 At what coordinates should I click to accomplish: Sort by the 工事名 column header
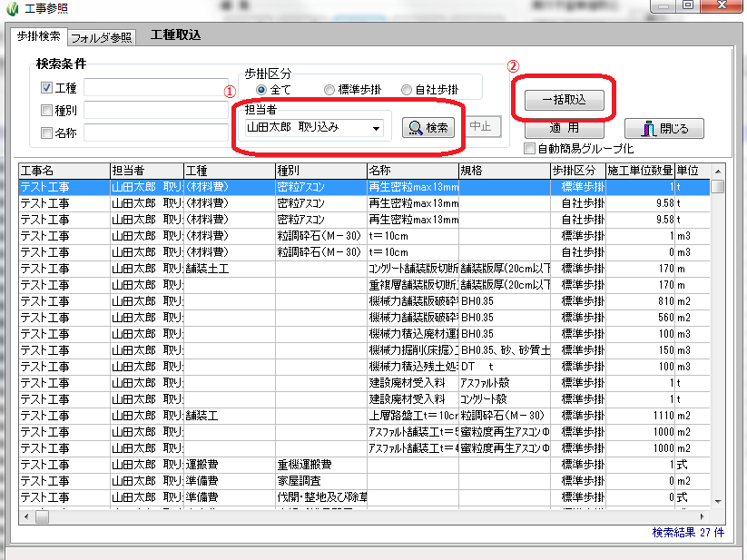pyautogui.click(x=64, y=171)
